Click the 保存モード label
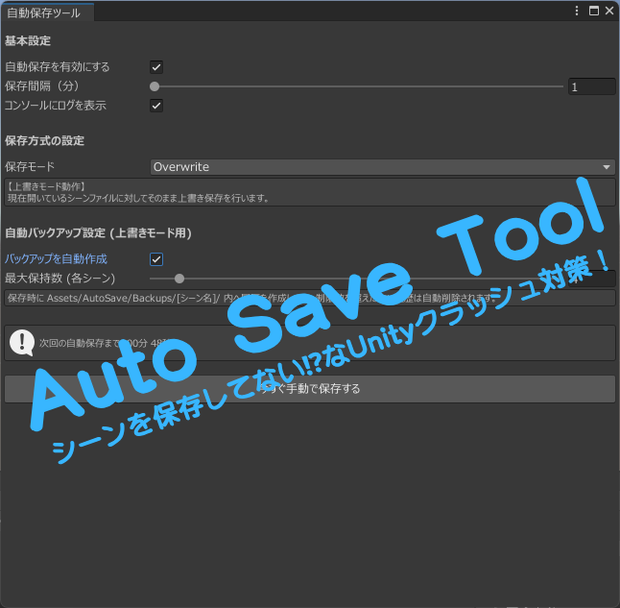This screenshot has width=620, height=608. 30,167
